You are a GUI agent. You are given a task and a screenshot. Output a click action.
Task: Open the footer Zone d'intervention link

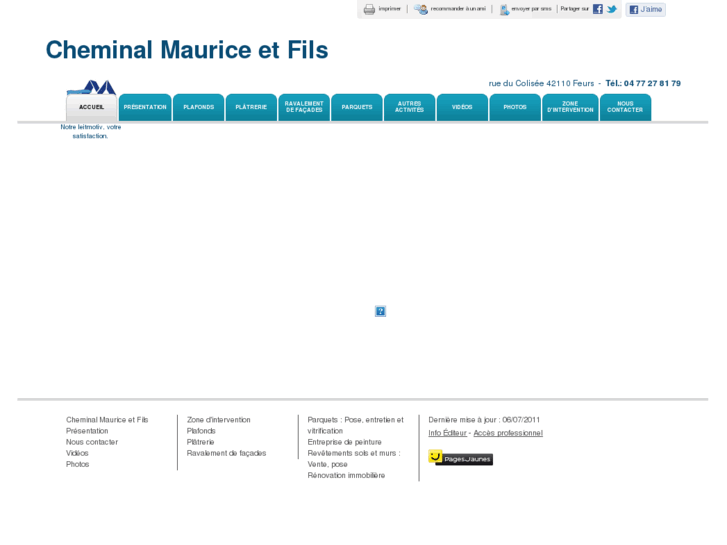(x=218, y=420)
